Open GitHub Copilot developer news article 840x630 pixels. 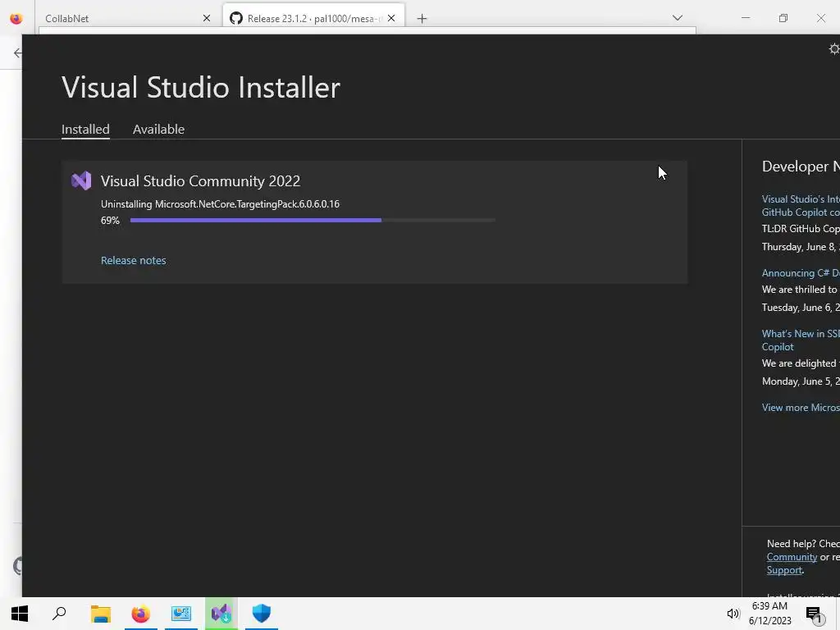(801, 206)
